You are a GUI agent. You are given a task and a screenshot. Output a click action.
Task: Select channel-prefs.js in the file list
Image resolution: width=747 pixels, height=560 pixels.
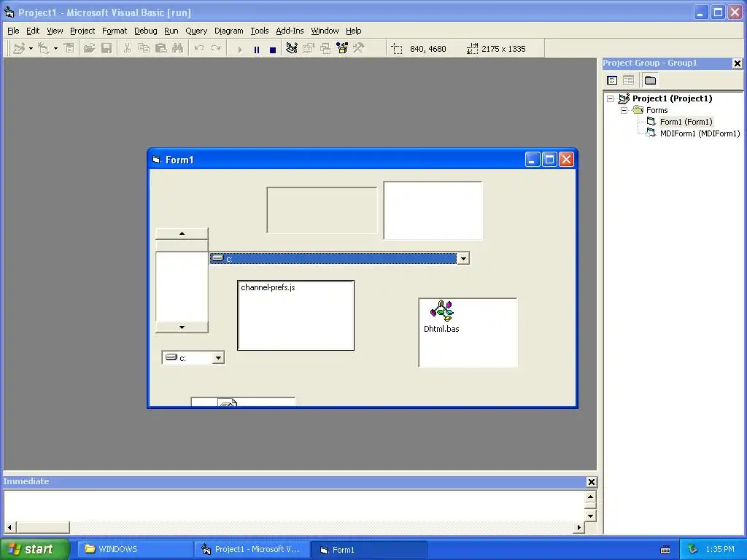pyautogui.click(x=268, y=287)
